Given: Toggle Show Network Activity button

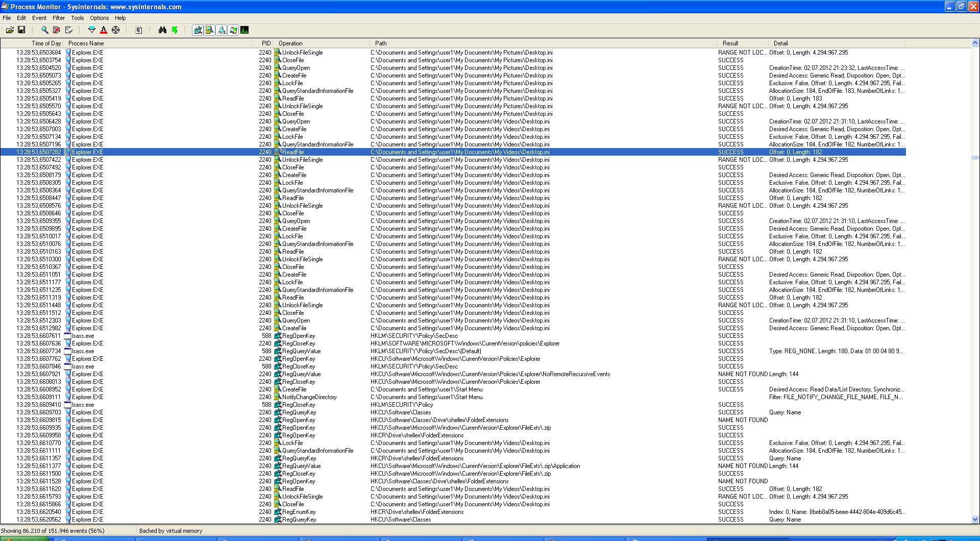Looking at the screenshot, I should 222,30.
